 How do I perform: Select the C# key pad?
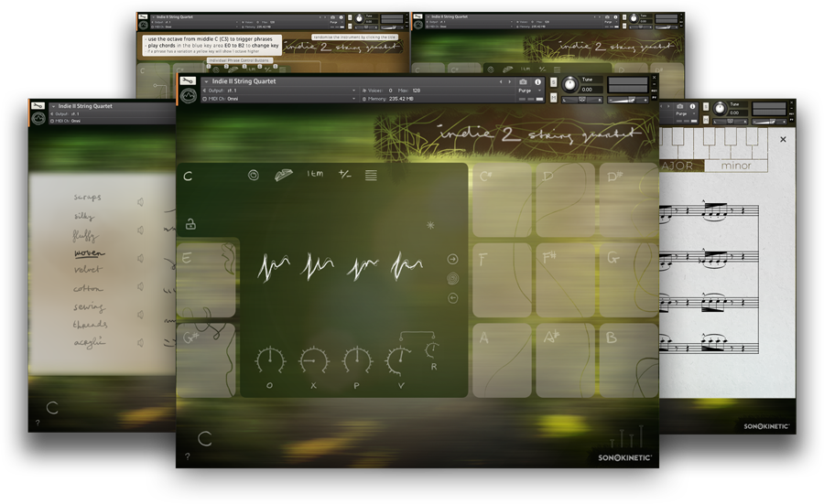click(x=502, y=199)
